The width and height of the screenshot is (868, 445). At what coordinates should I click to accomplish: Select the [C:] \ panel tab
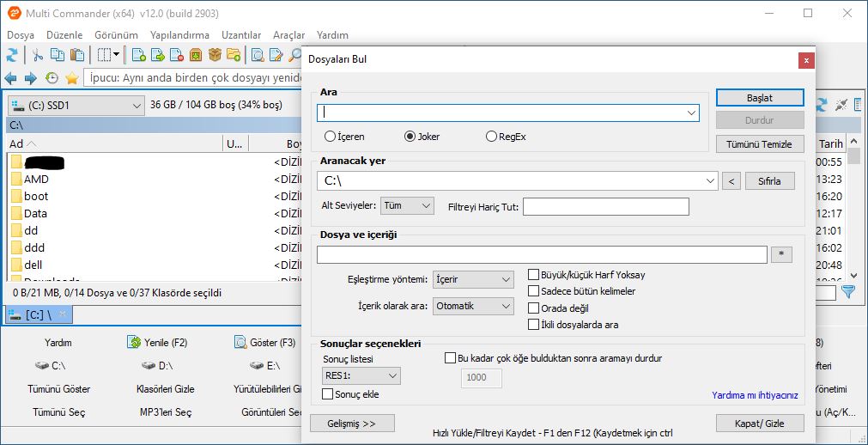38,315
